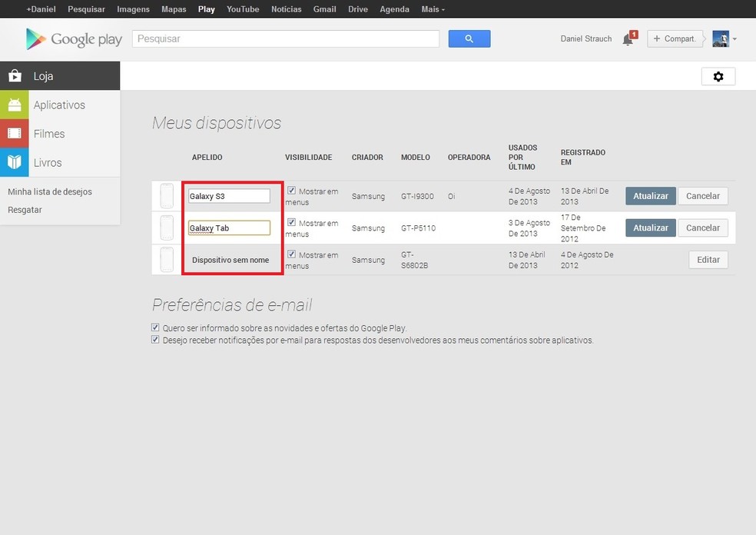756x535 pixels.
Task: Open Gmail from the top bar
Action: pos(324,9)
